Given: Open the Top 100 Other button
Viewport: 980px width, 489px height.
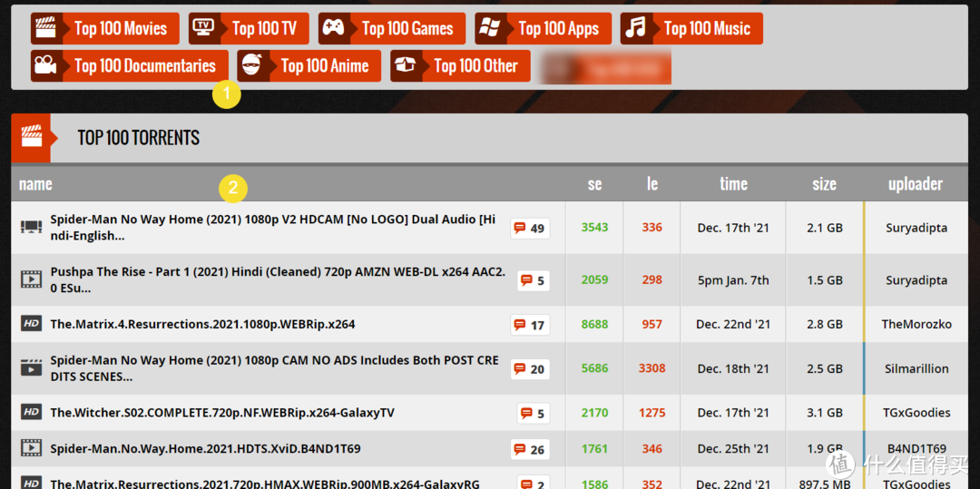Looking at the screenshot, I should [x=461, y=66].
